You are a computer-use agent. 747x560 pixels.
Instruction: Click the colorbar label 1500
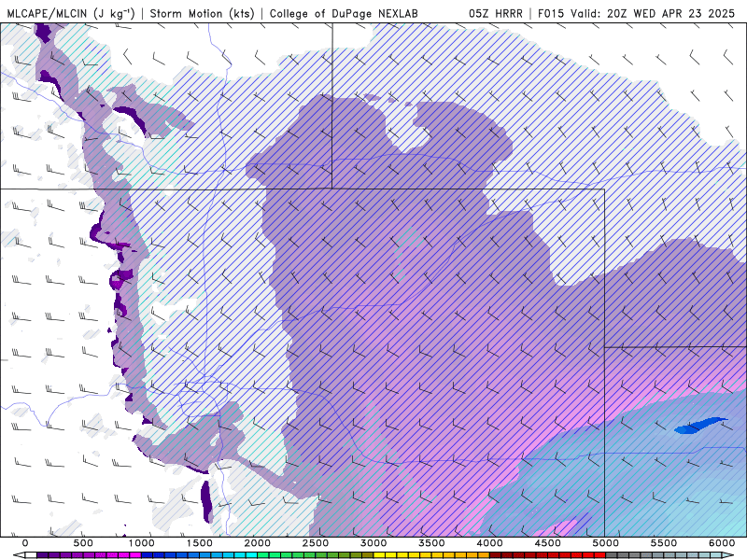(x=199, y=543)
